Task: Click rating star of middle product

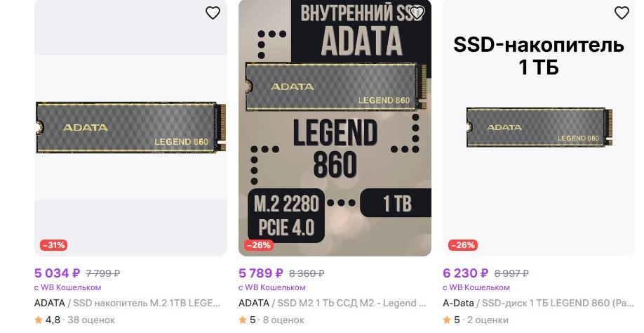Action: pos(243,320)
